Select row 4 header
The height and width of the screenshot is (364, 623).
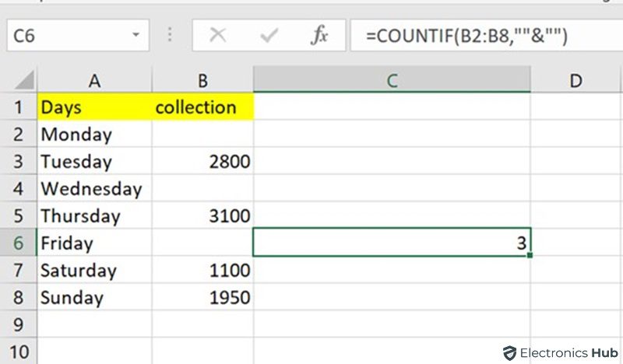[x=18, y=188]
